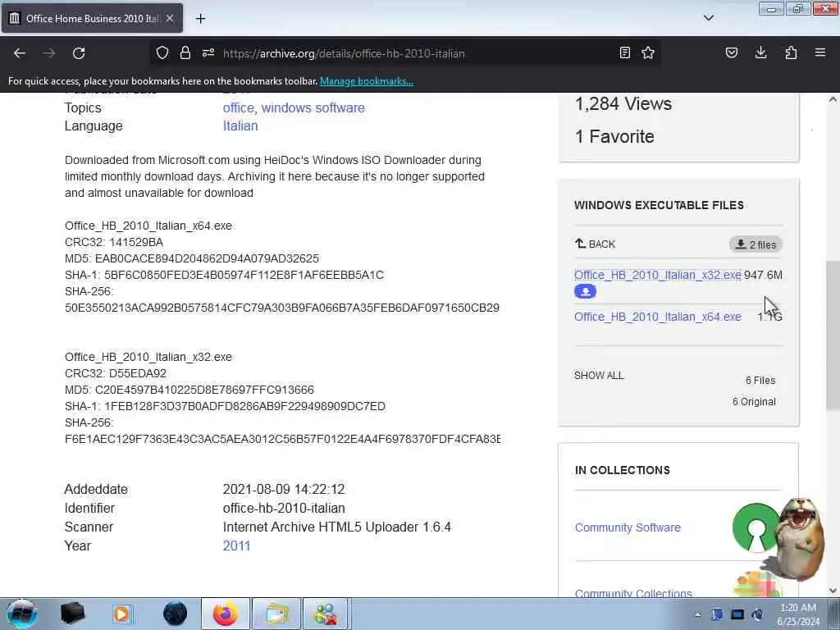Open the Windows Start menu
The width and height of the screenshot is (840, 630).
(x=21, y=614)
